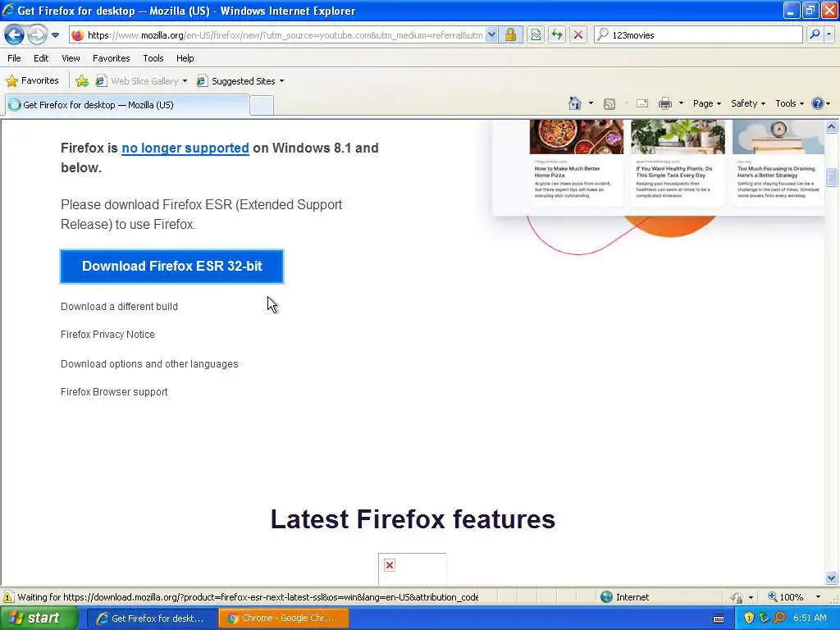Open the recent pages dropdown arrow
Image resolution: width=840 pixels, height=630 pixels.
point(55,35)
